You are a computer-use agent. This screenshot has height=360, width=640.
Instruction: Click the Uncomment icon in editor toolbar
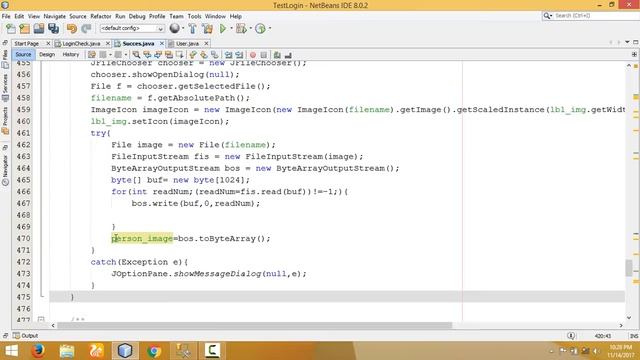(288, 55)
